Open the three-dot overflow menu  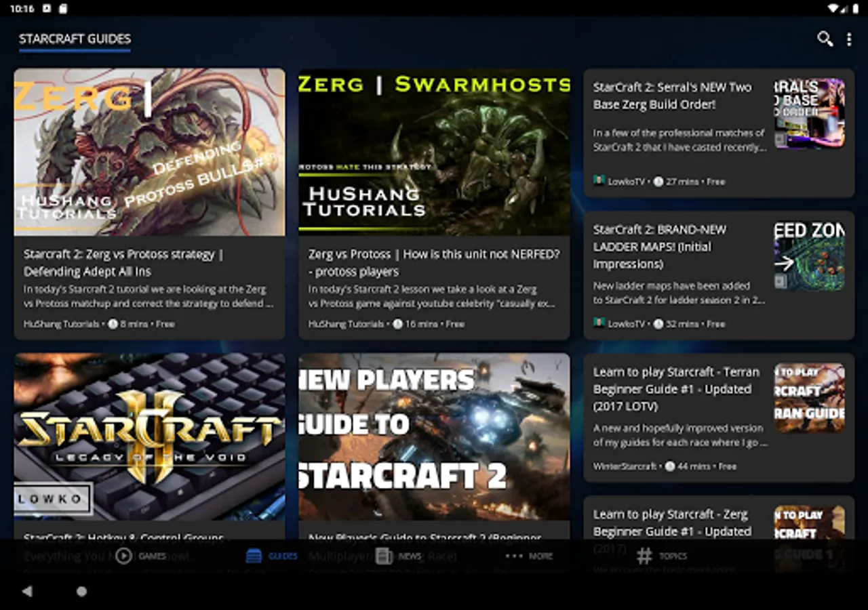click(848, 39)
